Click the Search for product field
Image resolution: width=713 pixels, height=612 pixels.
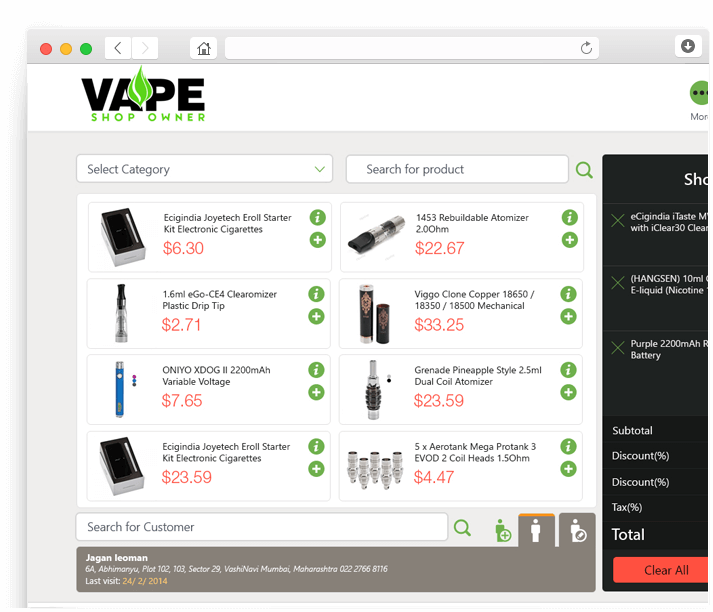pyautogui.click(x=457, y=169)
